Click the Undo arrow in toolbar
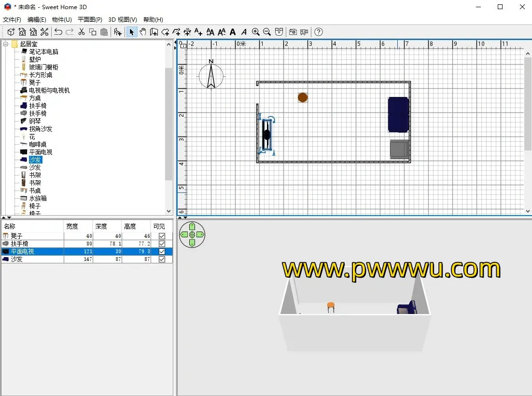Image resolution: width=532 pixels, height=396 pixels. 58,32
